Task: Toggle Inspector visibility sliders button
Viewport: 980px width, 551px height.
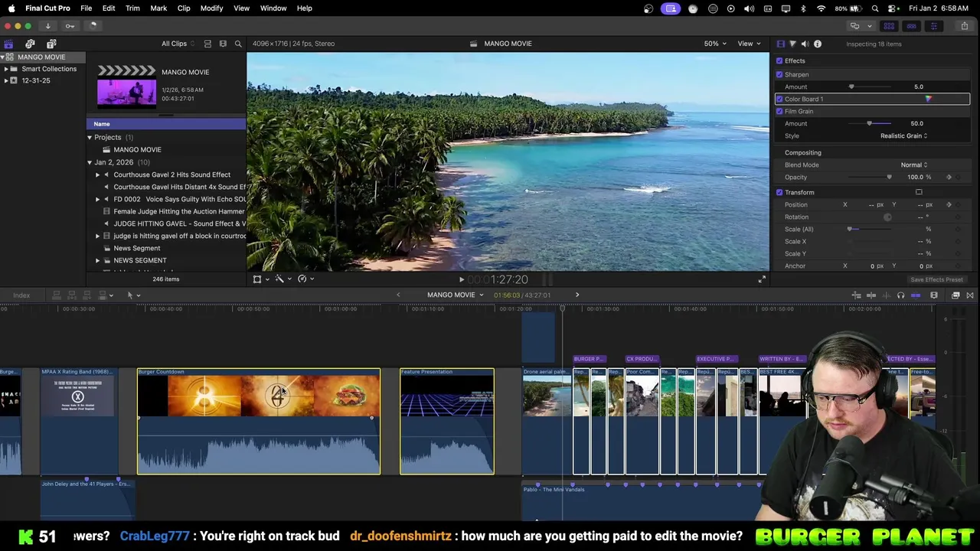Action: pos(933,26)
